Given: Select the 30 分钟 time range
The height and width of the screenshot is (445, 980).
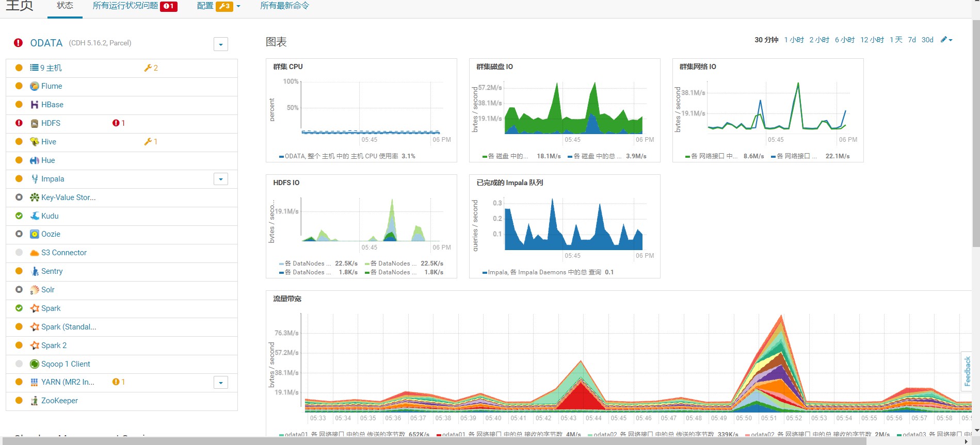Looking at the screenshot, I should tap(766, 40).
